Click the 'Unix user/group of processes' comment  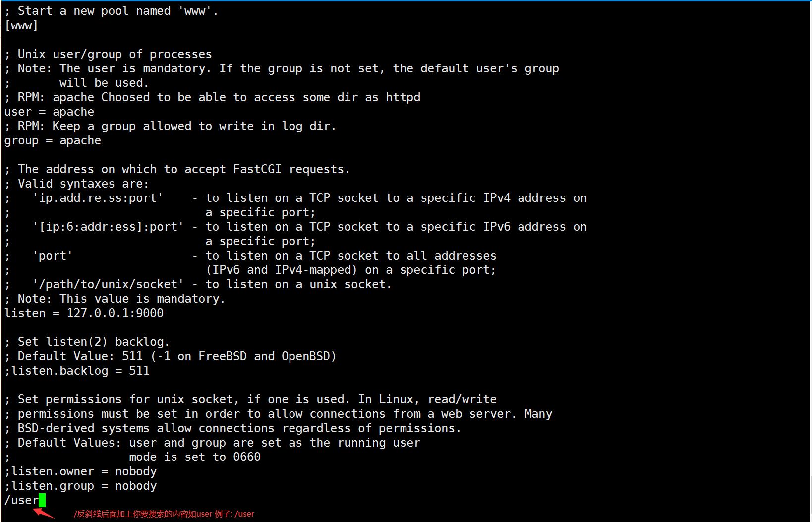(115, 54)
